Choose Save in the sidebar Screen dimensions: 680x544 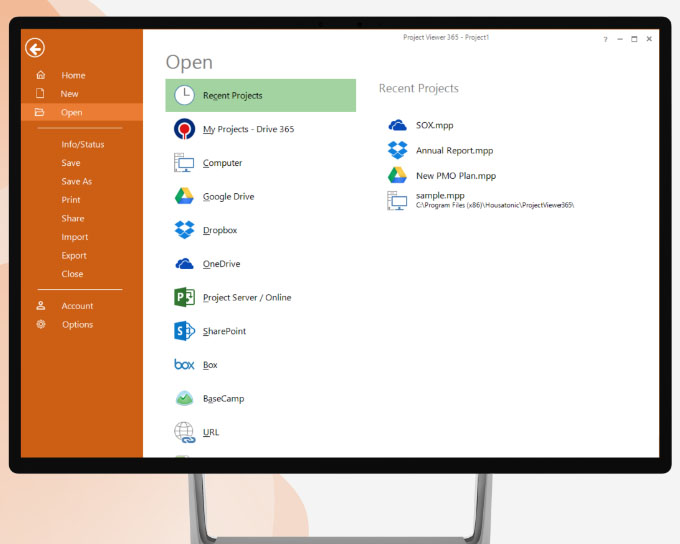[x=71, y=163]
